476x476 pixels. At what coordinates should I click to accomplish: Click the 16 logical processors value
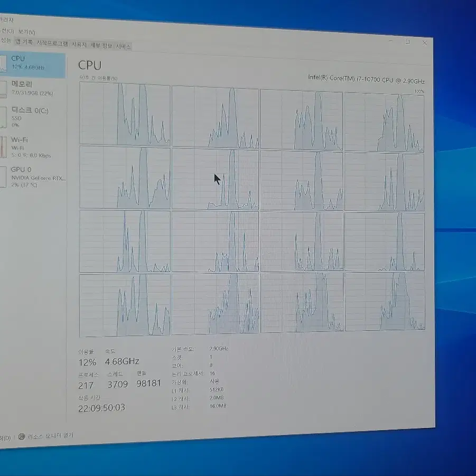point(212,373)
